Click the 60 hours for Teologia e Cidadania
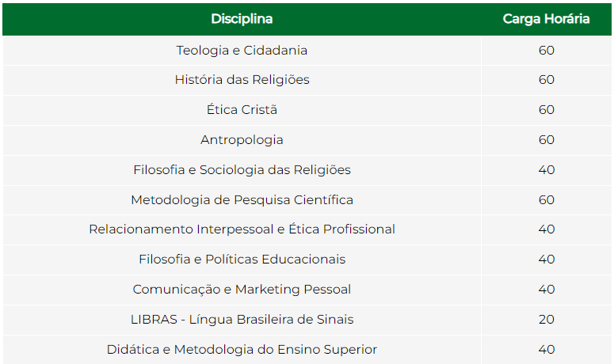This screenshot has width=614, height=364. pos(546,51)
